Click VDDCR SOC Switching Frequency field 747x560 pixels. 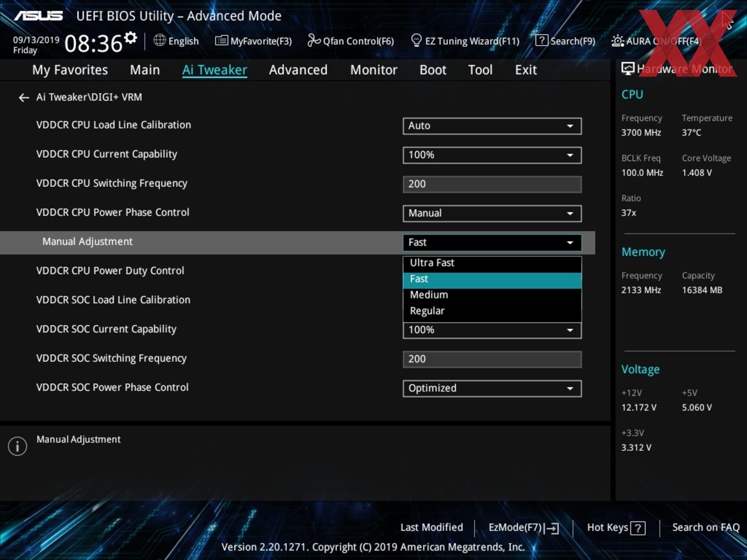(492, 359)
